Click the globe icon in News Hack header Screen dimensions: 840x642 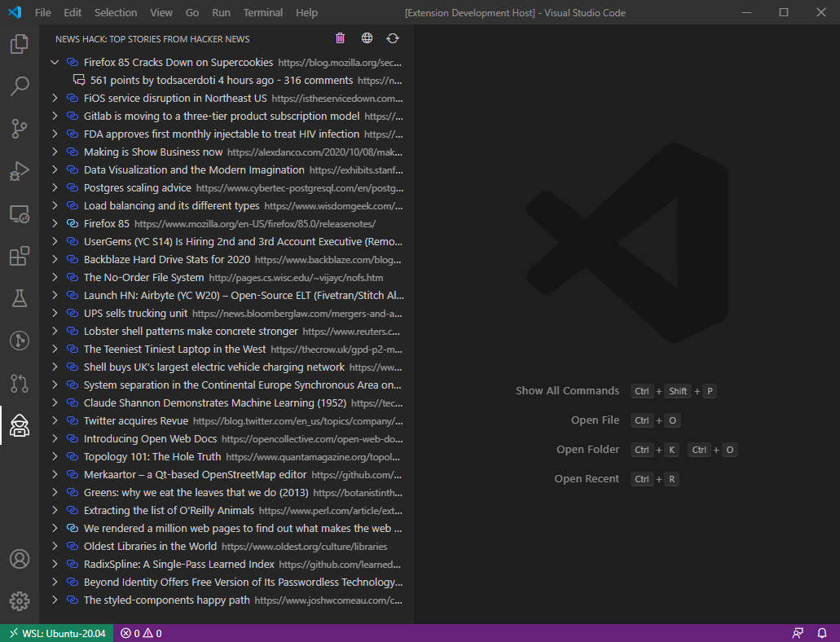pyautogui.click(x=367, y=38)
